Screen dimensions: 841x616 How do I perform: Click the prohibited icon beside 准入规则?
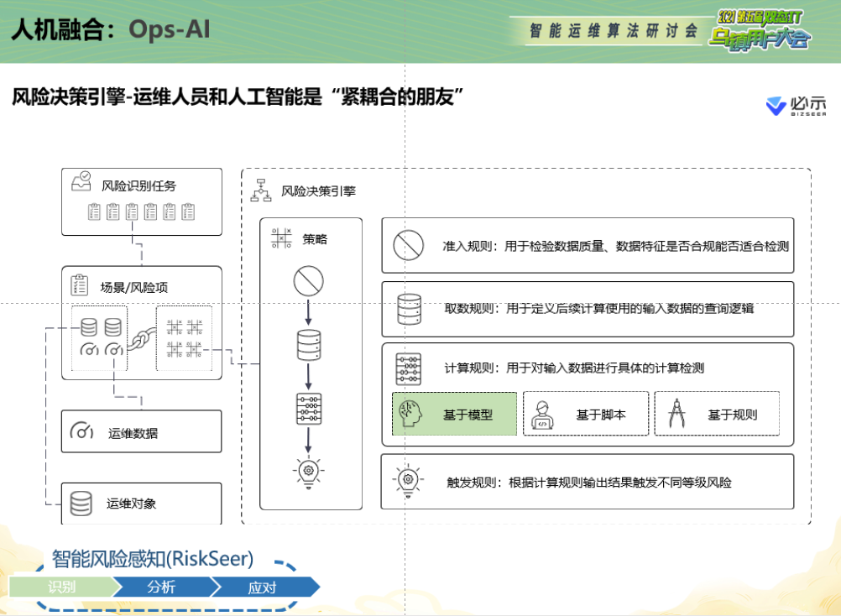point(408,246)
